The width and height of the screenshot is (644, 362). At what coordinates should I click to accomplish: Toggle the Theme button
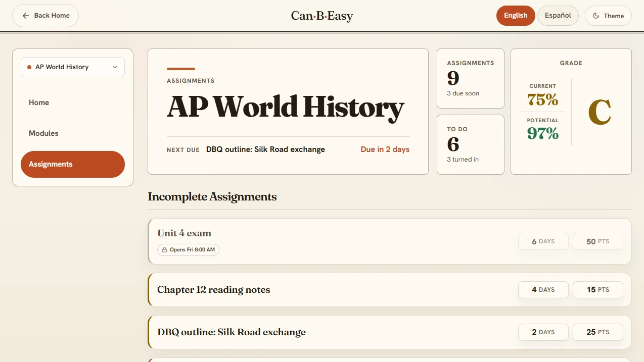pyautogui.click(x=608, y=16)
